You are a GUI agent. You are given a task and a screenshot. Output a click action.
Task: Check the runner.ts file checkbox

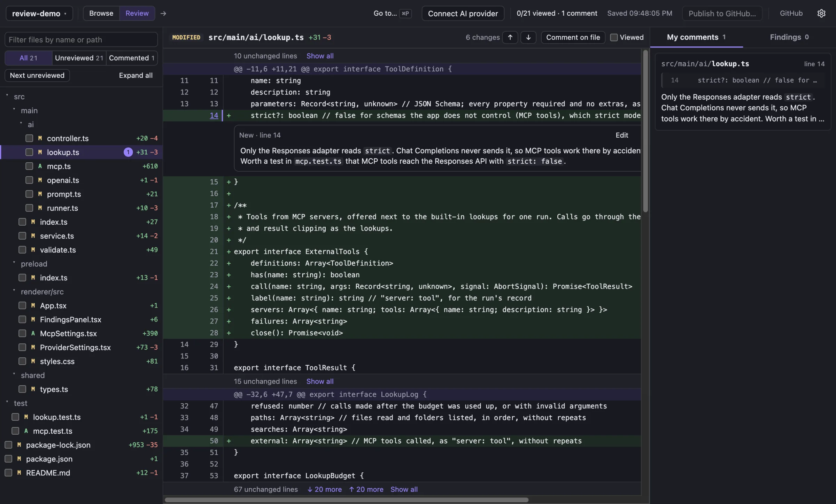pyautogui.click(x=29, y=208)
